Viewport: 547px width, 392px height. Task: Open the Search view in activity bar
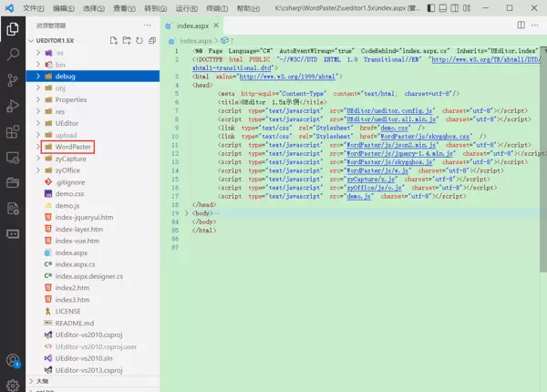[13, 55]
